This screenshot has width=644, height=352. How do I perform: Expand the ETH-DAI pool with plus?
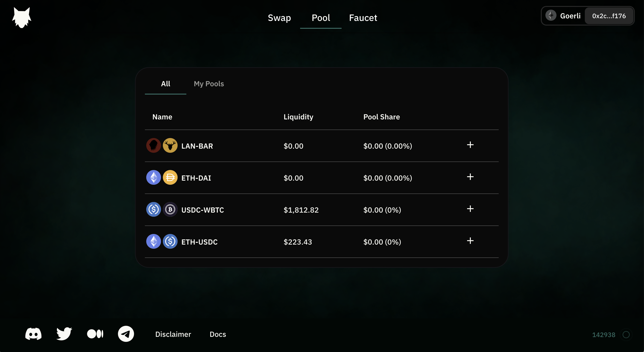pyautogui.click(x=470, y=177)
